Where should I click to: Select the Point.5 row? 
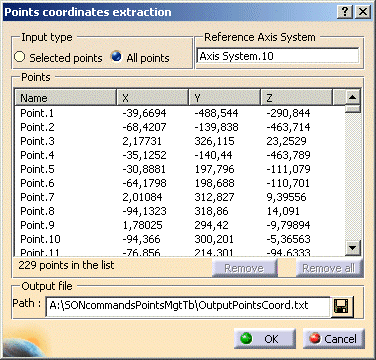point(180,169)
